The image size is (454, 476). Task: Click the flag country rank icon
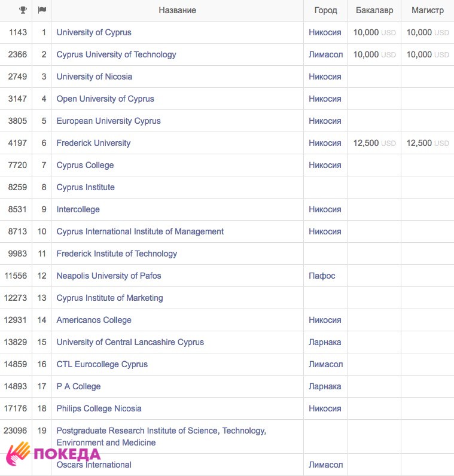[41, 10]
